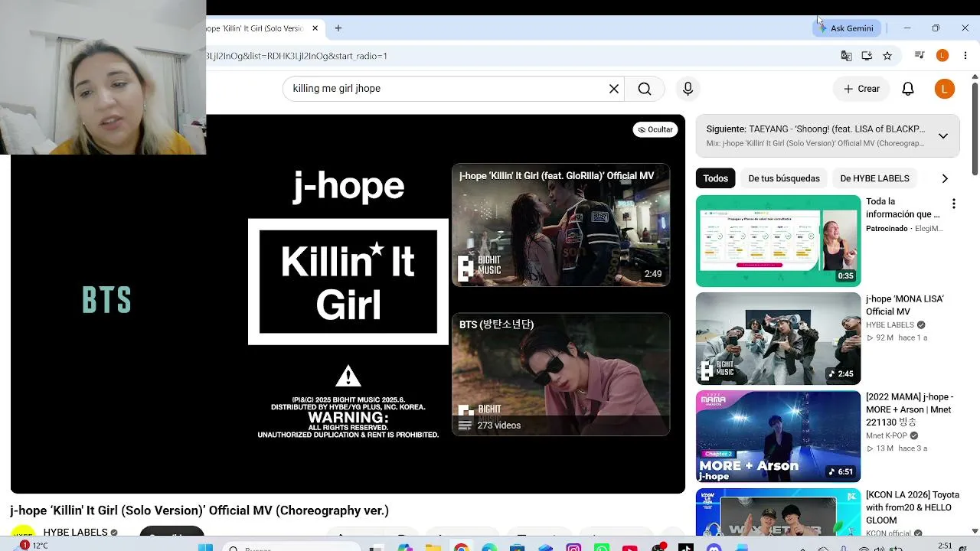This screenshot has height=551, width=980.
Task: Click the [KCON LA 2026] Toyota video title
Action: 913,507
